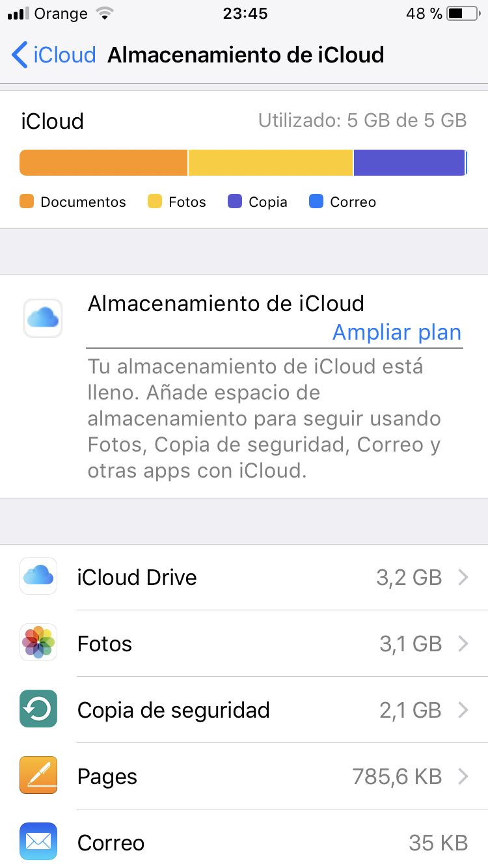Tap the yellow Fotos segment of storage bar
This screenshot has height=868, width=488.
click(x=270, y=163)
